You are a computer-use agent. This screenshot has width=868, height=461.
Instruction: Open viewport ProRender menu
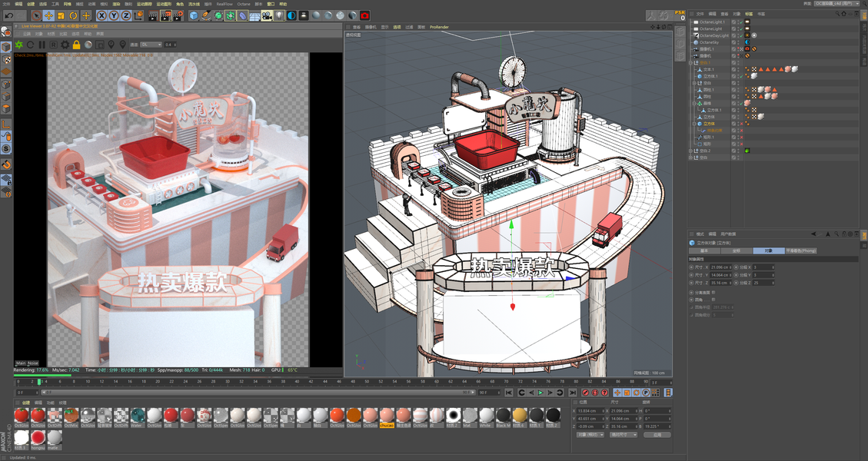(x=439, y=27)
